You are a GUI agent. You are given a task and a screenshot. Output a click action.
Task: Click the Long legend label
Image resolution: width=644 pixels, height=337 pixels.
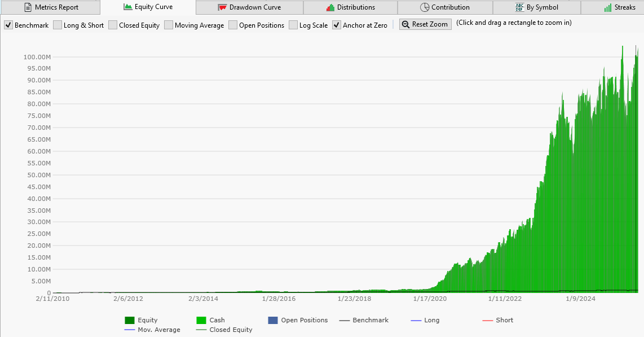point(431,320)
